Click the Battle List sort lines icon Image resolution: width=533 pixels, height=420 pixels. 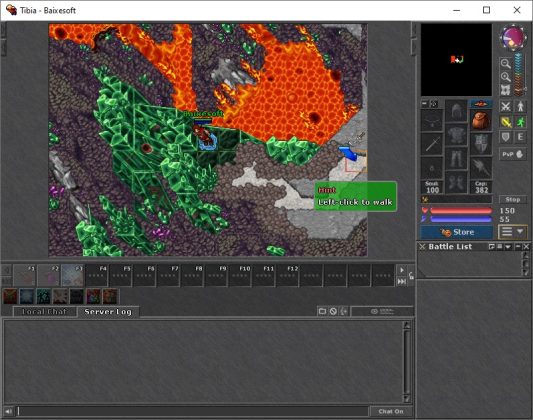point(499,247)
